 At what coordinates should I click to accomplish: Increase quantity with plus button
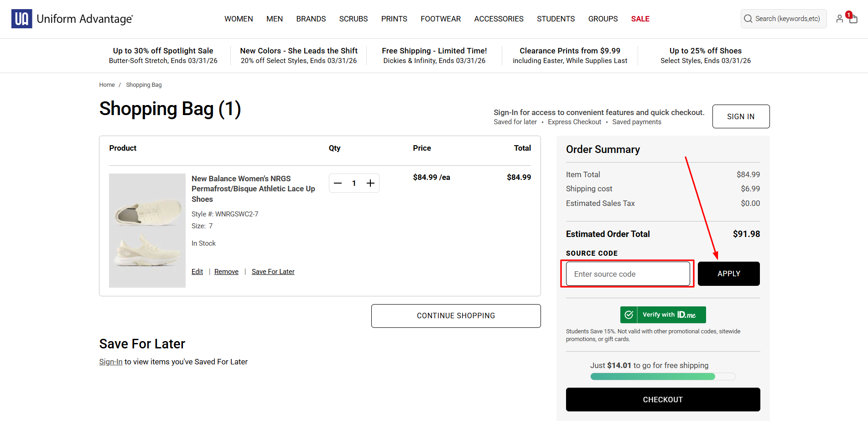(370, 183)
